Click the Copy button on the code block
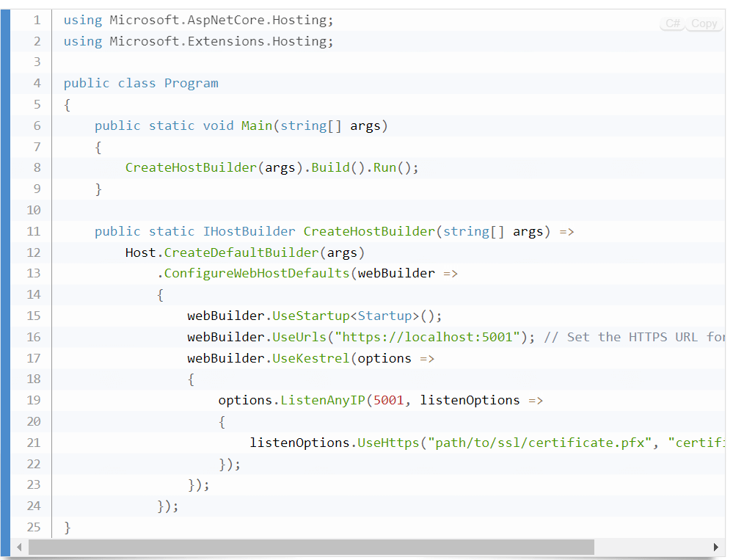This screenshot has width=733, height=560. (x=704, y=23)
